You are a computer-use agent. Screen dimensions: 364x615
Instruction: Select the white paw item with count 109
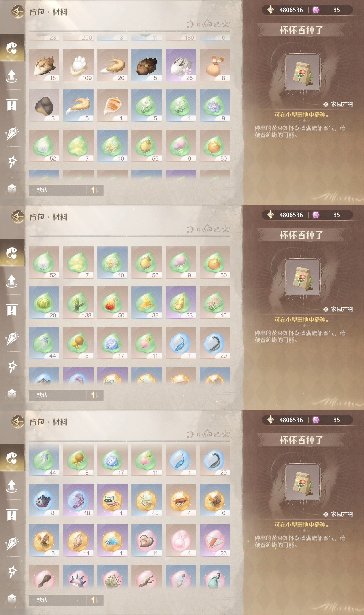coord(78,65)
